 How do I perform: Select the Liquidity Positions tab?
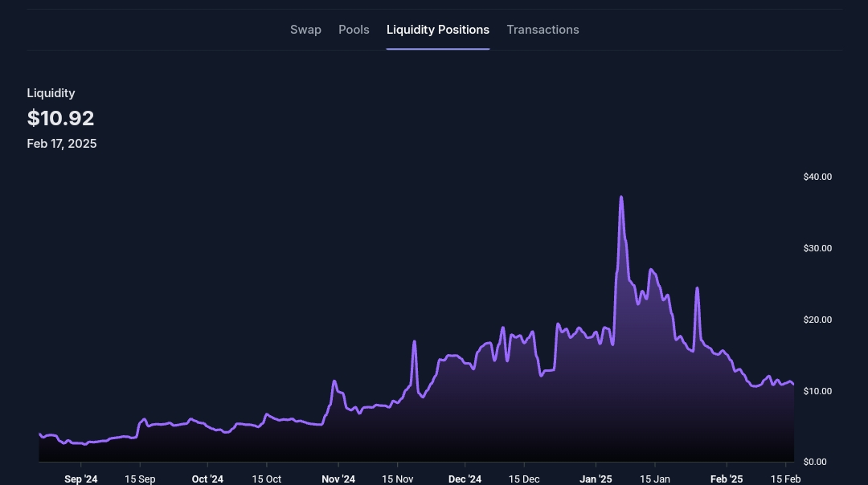[x=438, y=30]
